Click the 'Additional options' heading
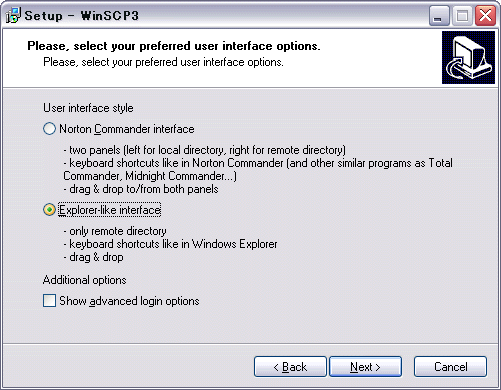Image resolution: width=501 pixels, height=390 pixels. click(x=85, y=280)
